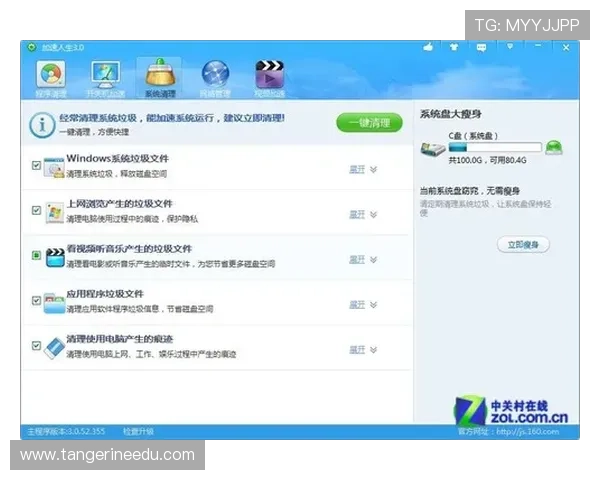Click the blue info circle icon
The image size is (600, 480).
[x=42, y=125]
